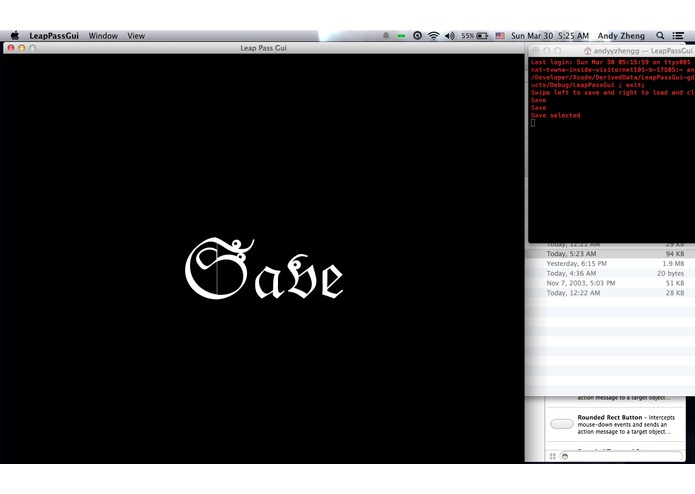Screen dimensions: 695x494
Task: Open the volume control in menu bar
Action: pyautogui.click(x=449, y=35)
